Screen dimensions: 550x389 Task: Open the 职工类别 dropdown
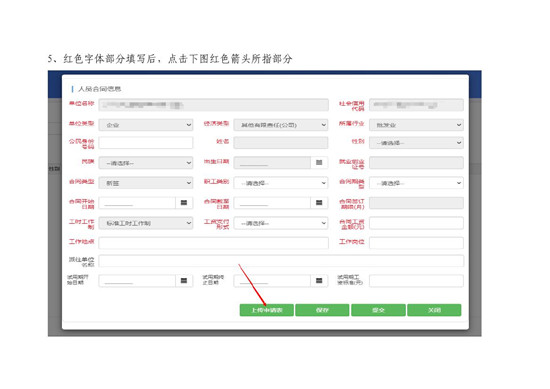click(x=281, y=183)
